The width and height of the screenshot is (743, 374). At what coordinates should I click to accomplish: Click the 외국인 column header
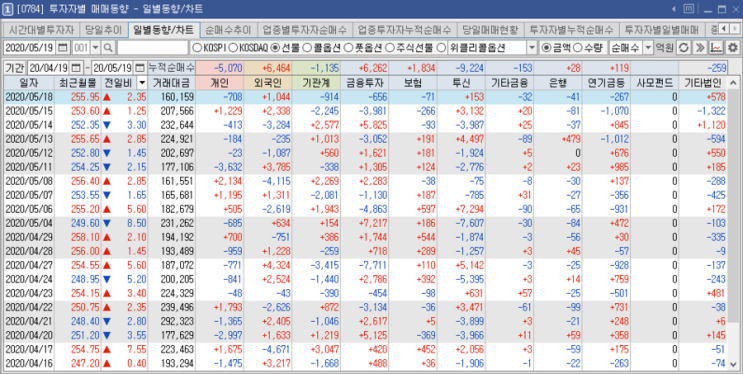pos(268,83)
